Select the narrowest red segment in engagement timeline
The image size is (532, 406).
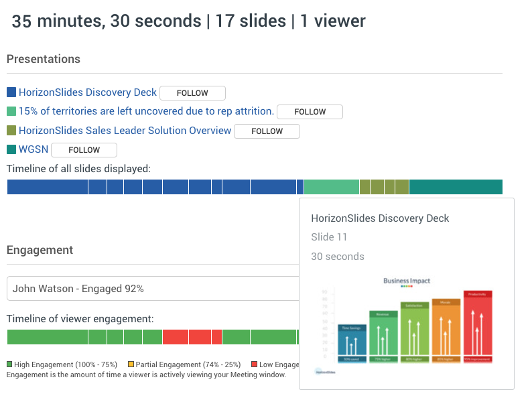pyautogui.click(x=217, y=337)
